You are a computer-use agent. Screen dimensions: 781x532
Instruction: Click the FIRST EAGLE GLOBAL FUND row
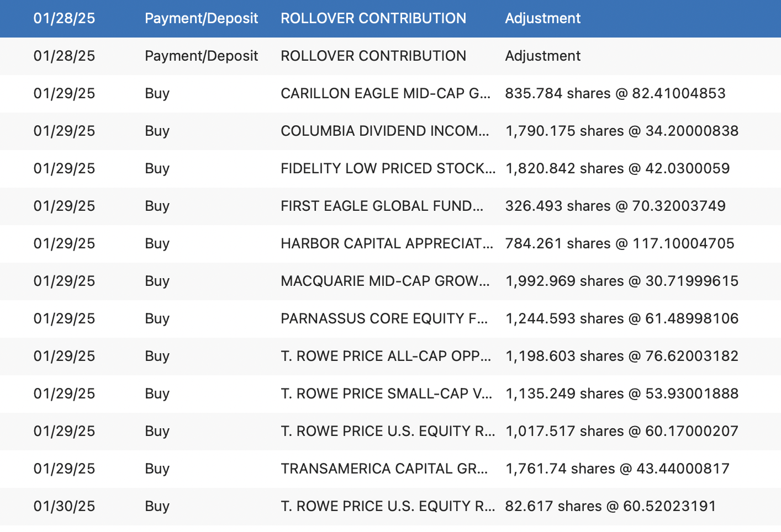pos(390,206)
